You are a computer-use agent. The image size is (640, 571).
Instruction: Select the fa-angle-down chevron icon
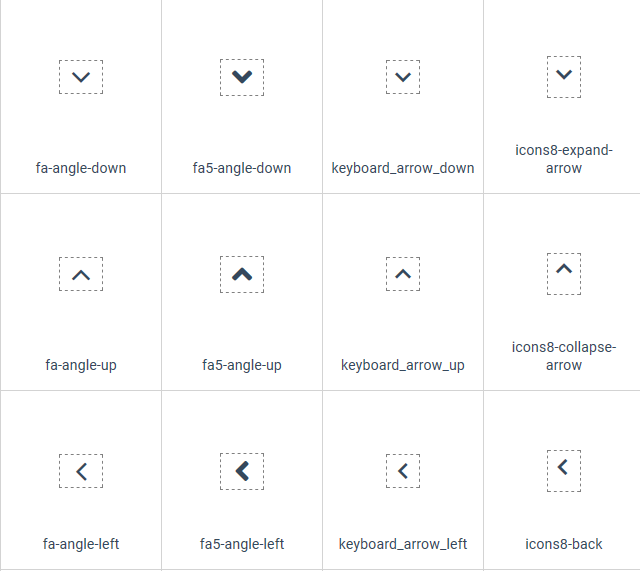coord(81,77)
